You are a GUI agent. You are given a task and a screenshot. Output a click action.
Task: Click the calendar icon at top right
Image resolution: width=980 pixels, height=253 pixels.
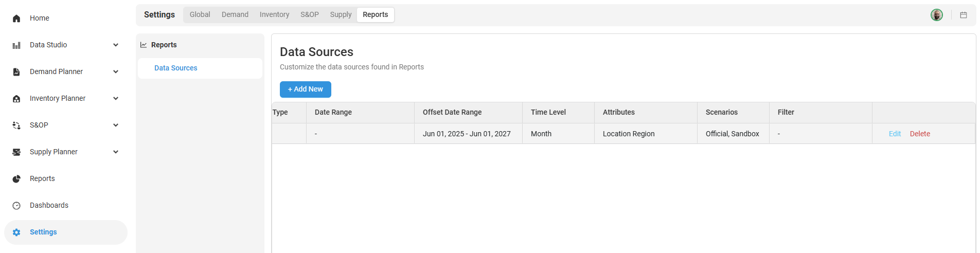(x=964, y=15)
